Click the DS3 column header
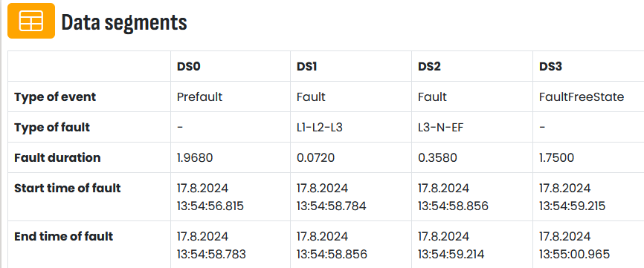 (550, 66)
